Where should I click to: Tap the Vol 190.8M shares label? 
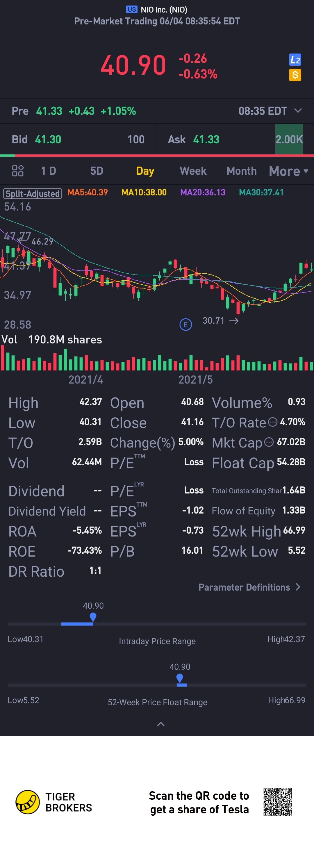pos(51,340)
